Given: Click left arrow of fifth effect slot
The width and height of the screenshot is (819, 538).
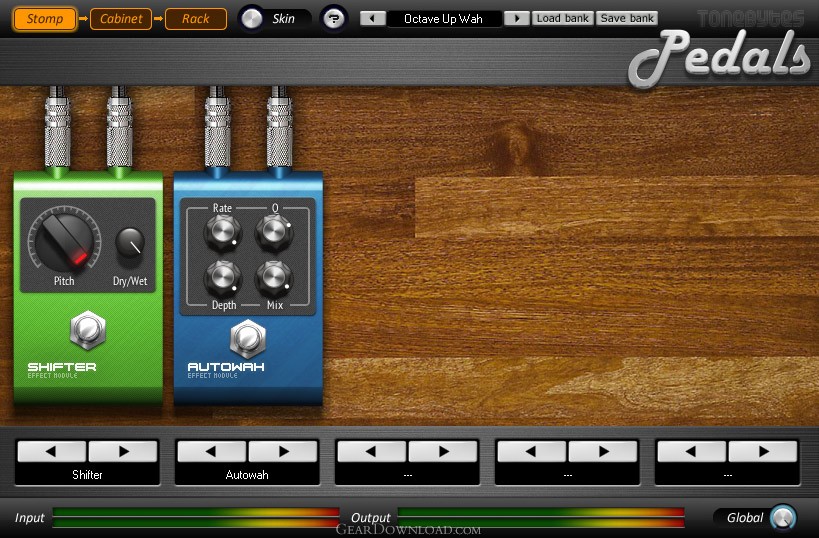Looking at the screenshot, I should click(691, 451).
